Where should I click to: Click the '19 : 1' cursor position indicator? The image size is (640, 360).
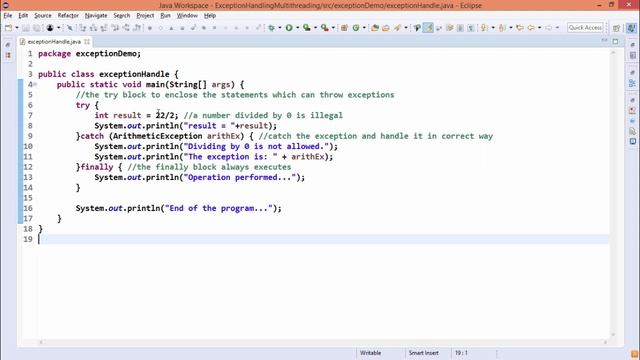tap(461, 353)
